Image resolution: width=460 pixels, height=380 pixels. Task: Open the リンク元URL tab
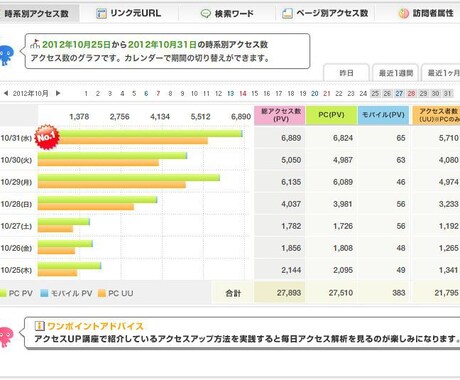[129, 13]
